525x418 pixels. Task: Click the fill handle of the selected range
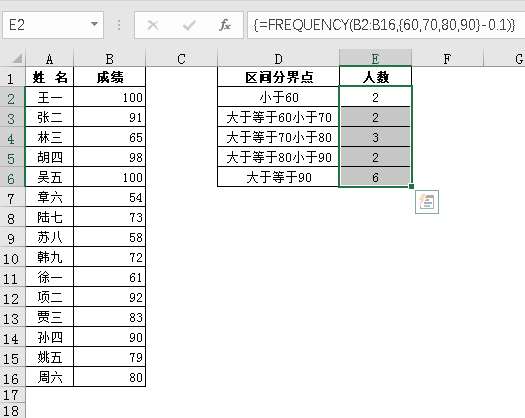click(411, 187)
